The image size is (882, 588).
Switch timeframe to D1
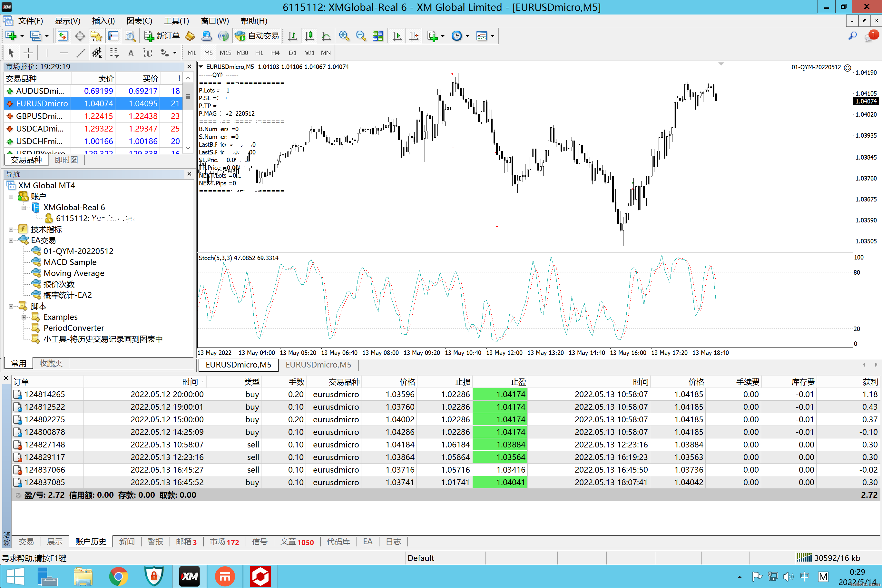[x=292, y=53]
